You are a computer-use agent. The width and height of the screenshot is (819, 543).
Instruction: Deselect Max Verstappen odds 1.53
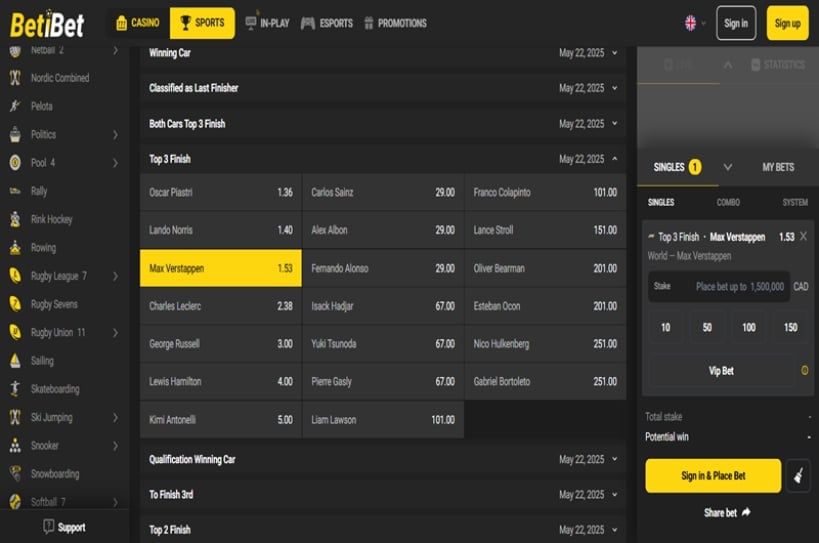click(220, 268)
